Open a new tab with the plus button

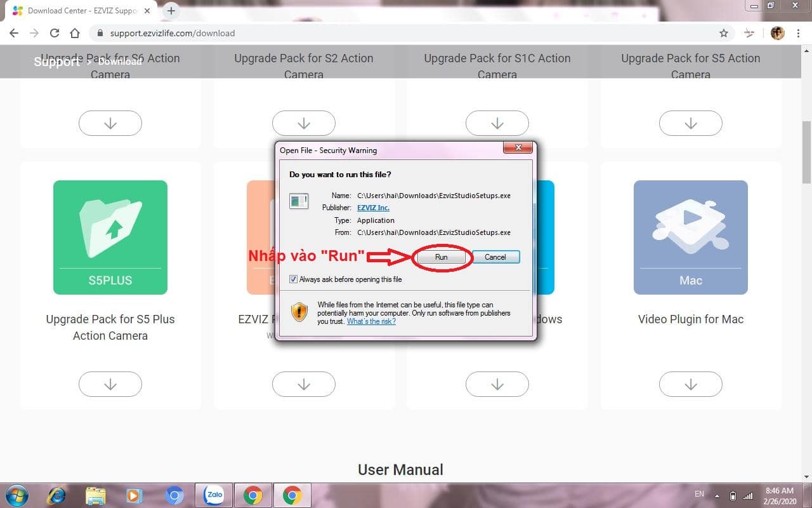point(171,11)
